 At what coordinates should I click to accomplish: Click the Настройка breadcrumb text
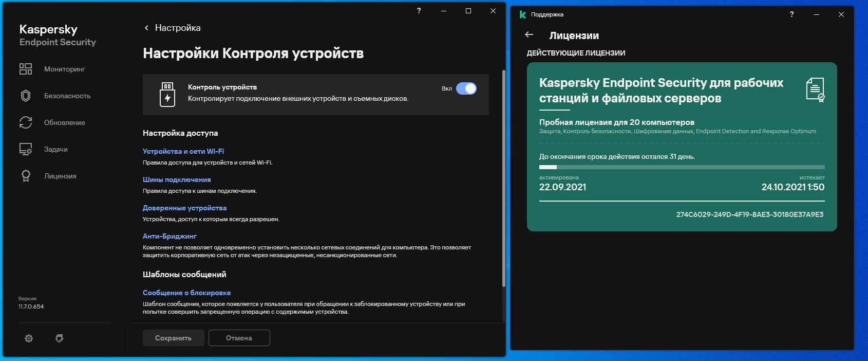tap(178, 28)
